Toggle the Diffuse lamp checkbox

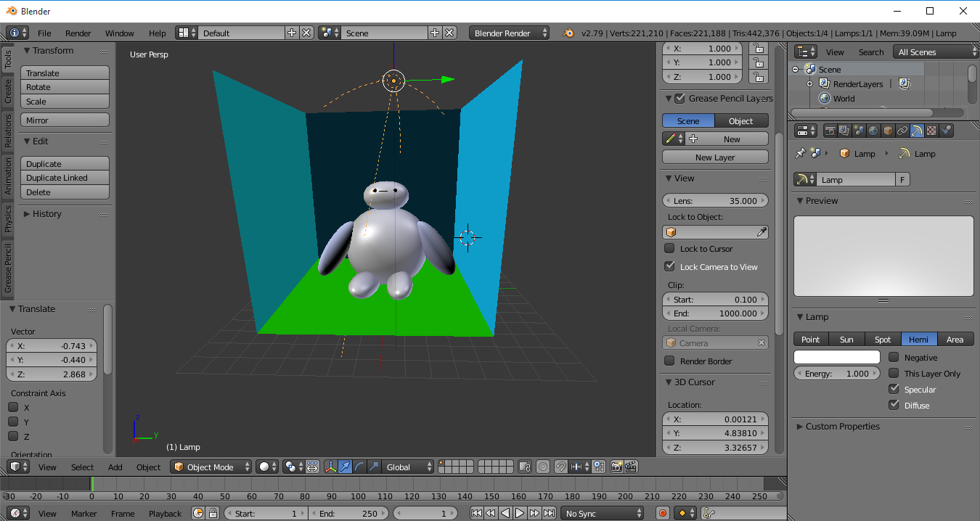pyautogui.click(x=894, y=405)
